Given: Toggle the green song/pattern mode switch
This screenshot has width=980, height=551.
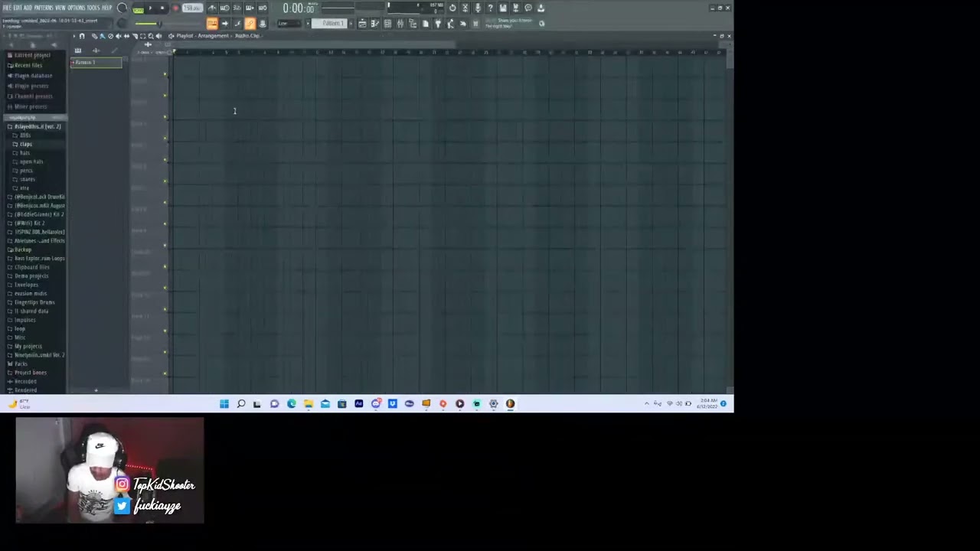Looking at the screenshot, I should tap(138, 9).
